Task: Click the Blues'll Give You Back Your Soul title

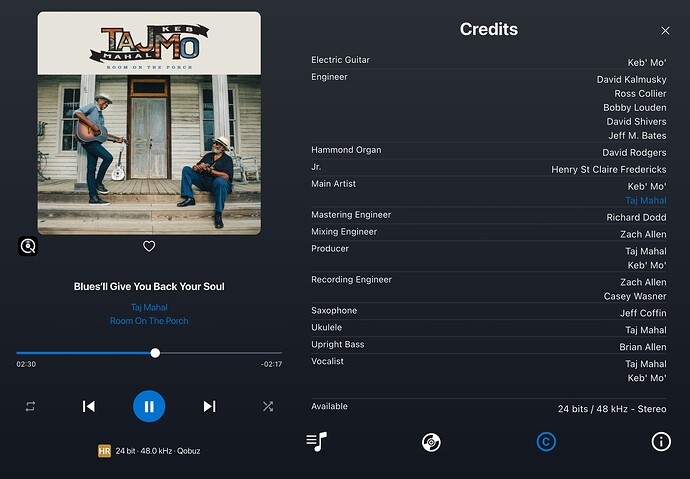Action: click(149, 286)
